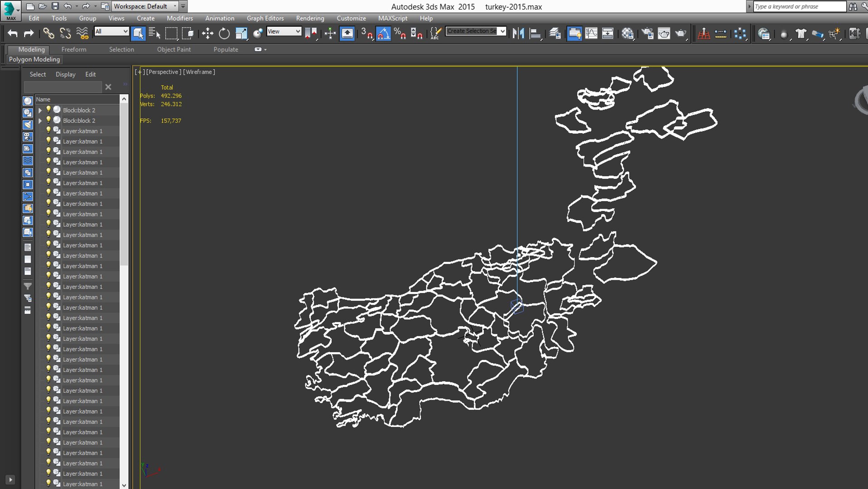Open the Graph Editors menu
The height and width of the screenshot is (489, 868).
(x=265, y=18)
